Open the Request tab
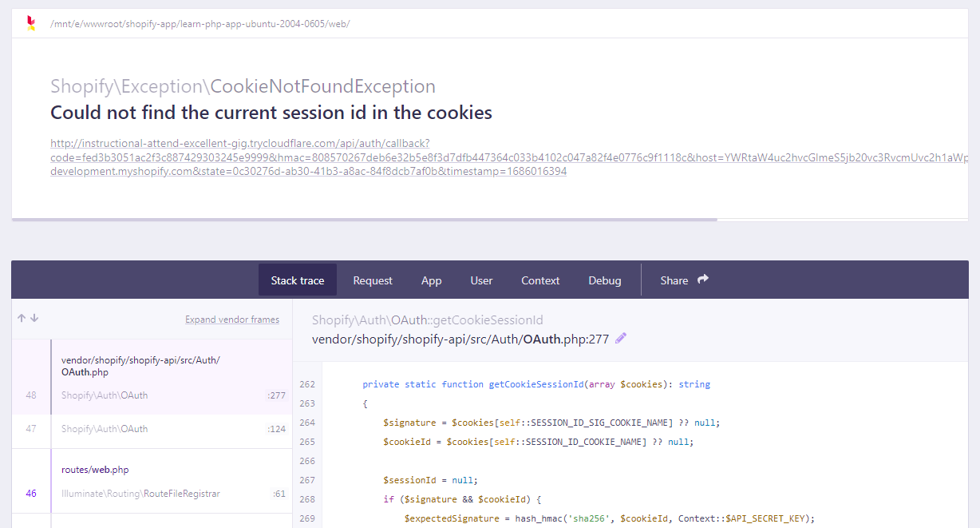This screenshot has height=528, width=980. pyautogui.click(x=373, y=280)
